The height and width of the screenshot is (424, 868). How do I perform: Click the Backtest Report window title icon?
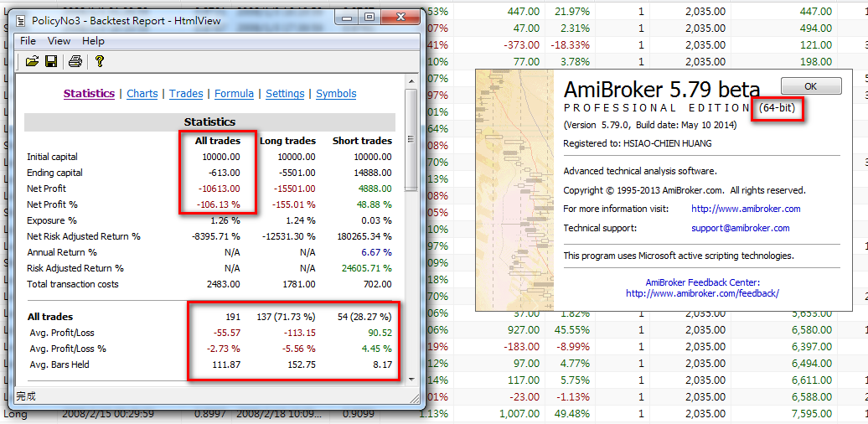[21, 21]
